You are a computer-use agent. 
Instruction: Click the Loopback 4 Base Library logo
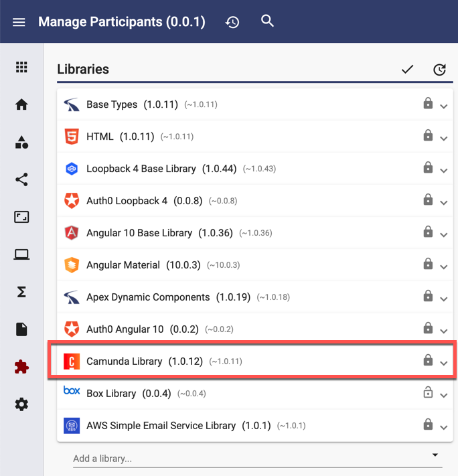(x=72, y=169)
